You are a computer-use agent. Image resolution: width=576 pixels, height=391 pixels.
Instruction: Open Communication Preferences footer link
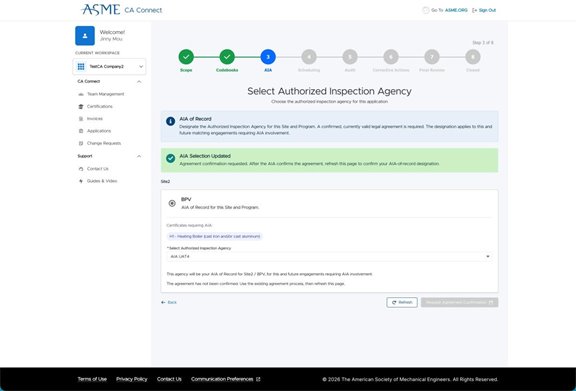click(x=222, y=379)
